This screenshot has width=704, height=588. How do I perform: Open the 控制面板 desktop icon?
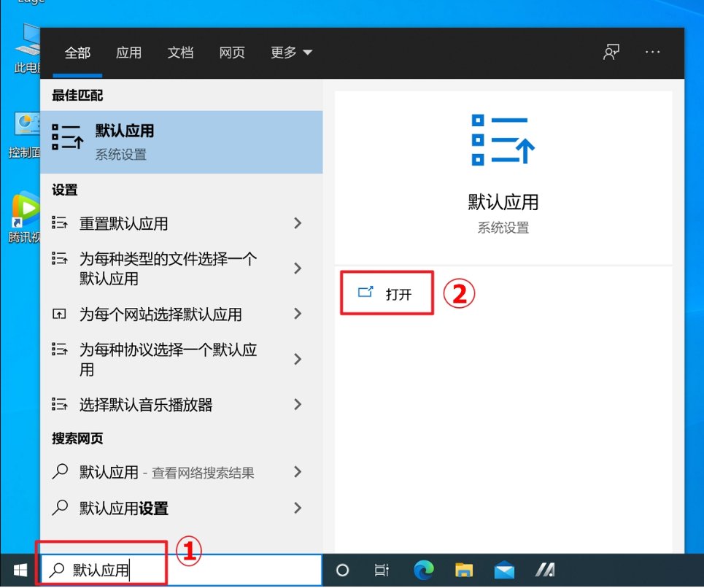tap(25, 135)
